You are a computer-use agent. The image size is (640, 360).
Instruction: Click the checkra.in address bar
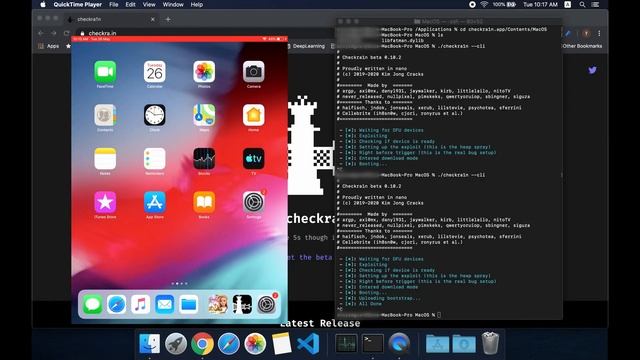102,33
